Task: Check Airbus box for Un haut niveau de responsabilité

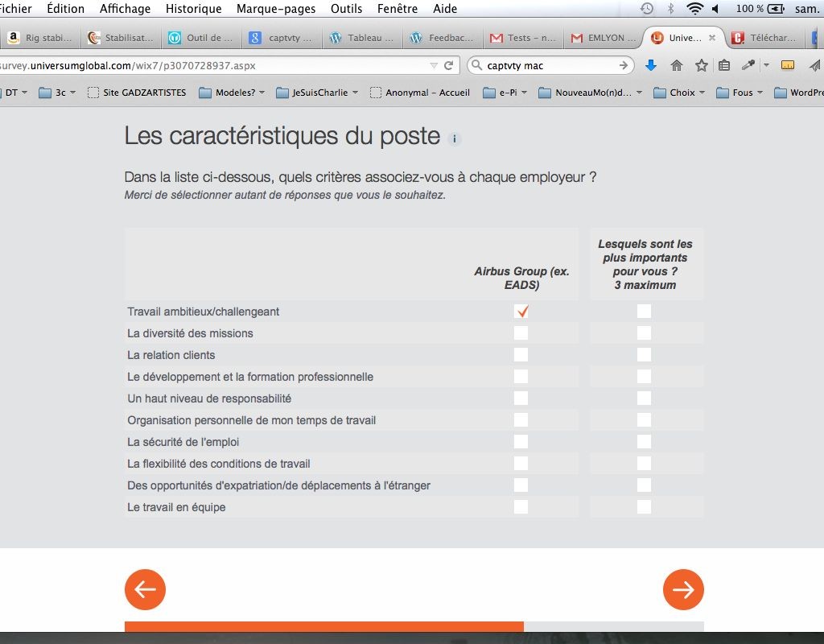Action: point(521,398)
